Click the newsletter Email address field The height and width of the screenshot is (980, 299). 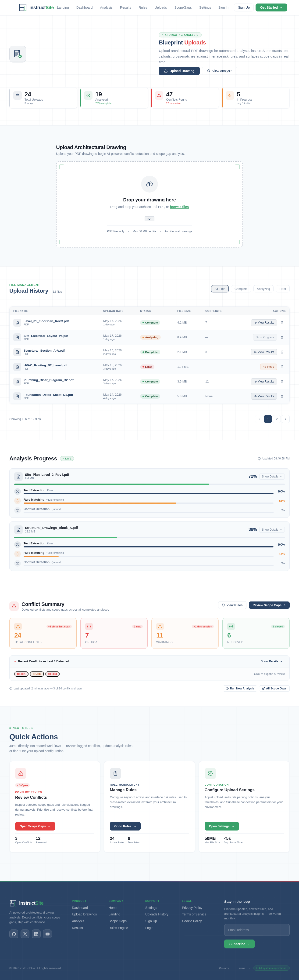pos(257,930)
